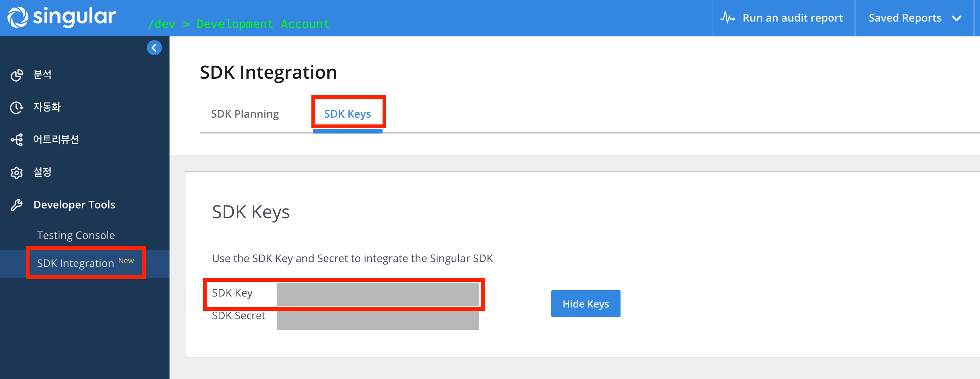The width and height of the screenshot is (980, 379).
Task: Open Testing Console in sidebar
Action: pos(76,235)
